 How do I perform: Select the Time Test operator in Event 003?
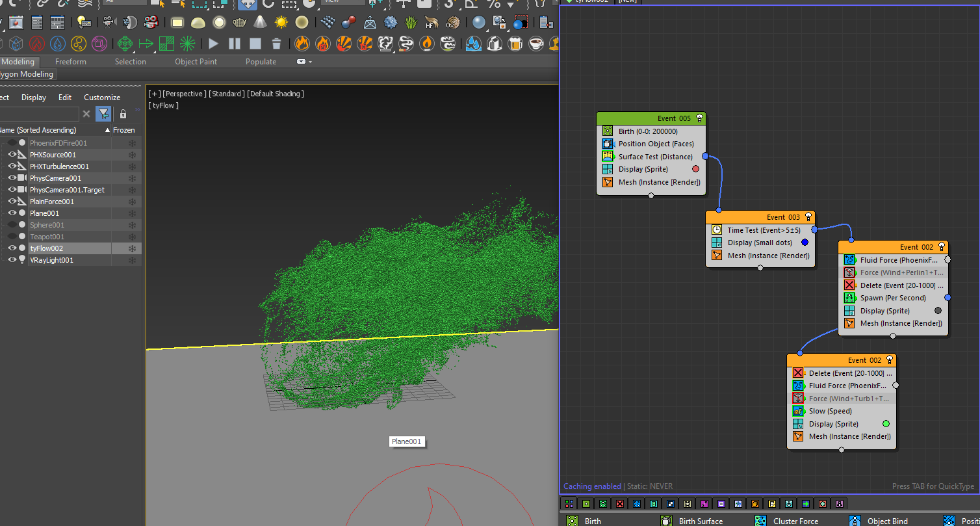[x=760, y=230]
